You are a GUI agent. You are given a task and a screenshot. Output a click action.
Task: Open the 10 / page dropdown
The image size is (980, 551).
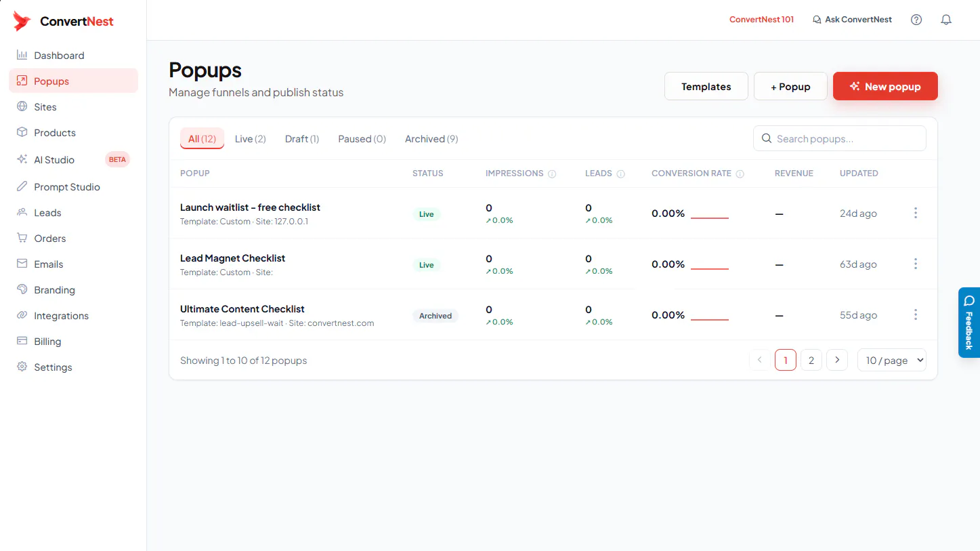[892, 361]
